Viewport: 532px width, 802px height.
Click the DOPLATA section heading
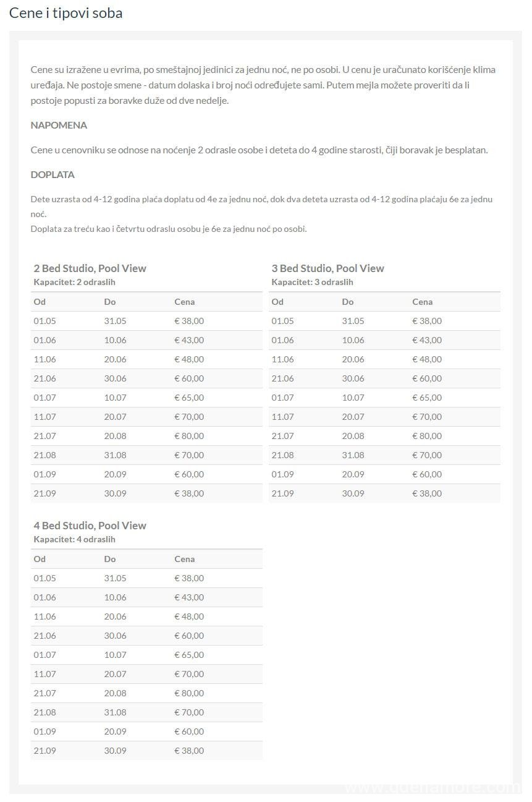click(x=53, y=174)
